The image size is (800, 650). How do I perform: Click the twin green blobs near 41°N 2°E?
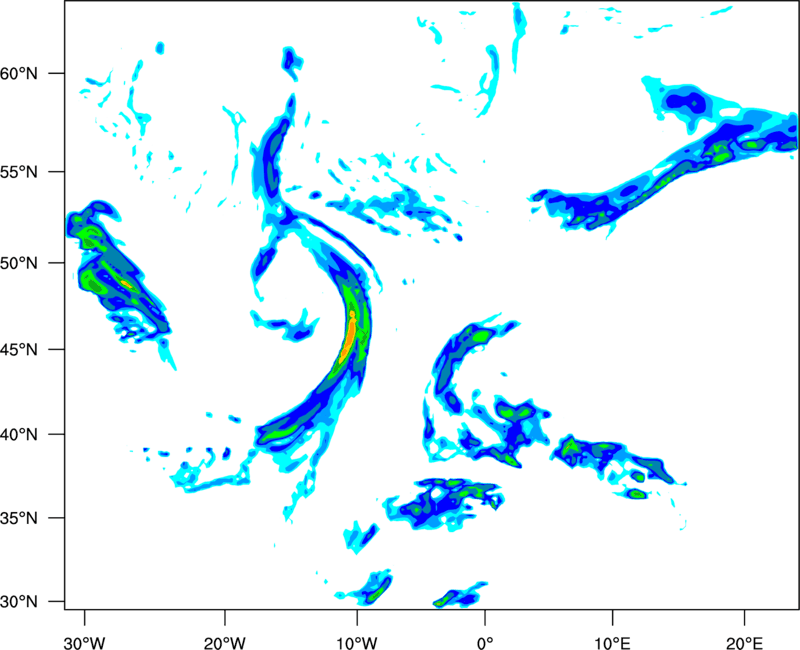pyautogui.click(x=517, y=410)
